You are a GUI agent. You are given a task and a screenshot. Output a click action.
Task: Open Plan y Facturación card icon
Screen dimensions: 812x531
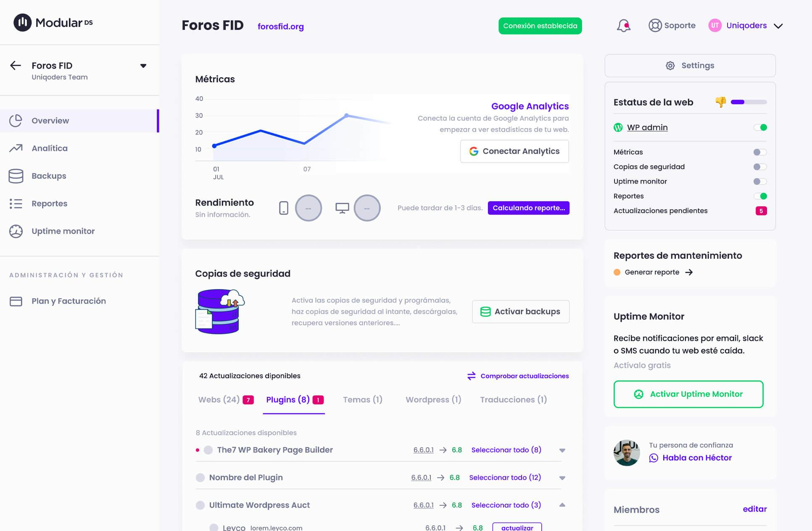point(16,301)
